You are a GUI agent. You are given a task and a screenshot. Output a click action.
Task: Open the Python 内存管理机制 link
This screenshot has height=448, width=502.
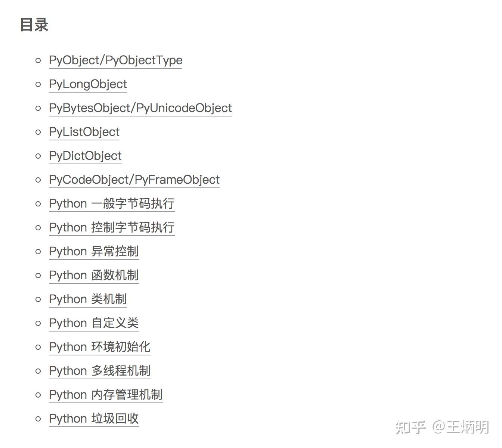click(x=106, y=395)
